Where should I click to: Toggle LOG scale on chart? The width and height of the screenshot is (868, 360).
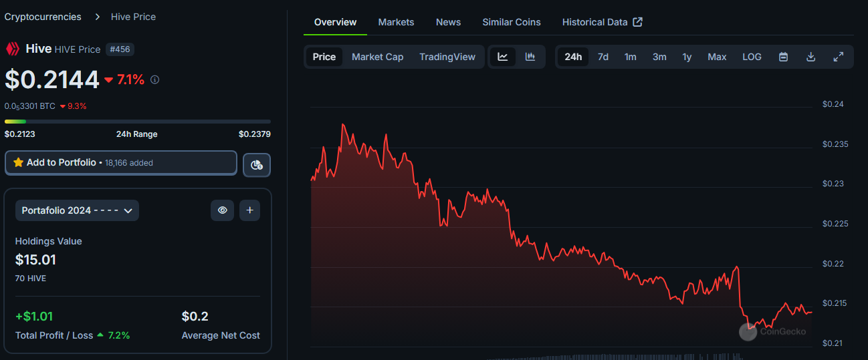tap(752, 57)
